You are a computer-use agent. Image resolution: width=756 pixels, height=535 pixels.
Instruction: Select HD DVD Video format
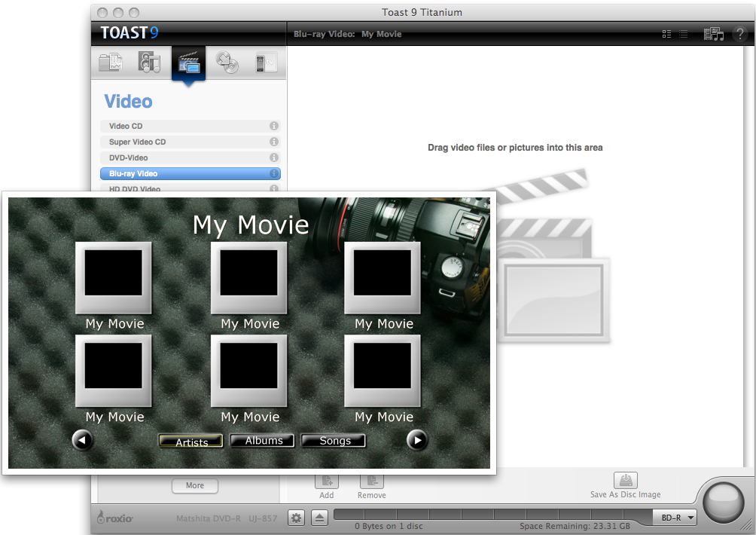pos(190,188)
